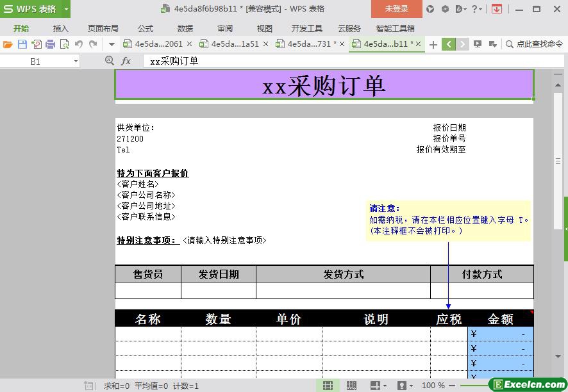Toggle page break preview in status bar
Image resolution: width=568 pixels, height=392 pixels.
coord(351,386)
